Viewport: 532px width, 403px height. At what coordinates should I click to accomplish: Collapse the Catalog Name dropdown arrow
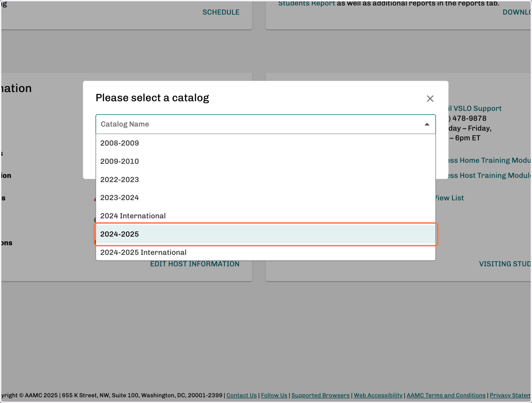coord(427,124)
